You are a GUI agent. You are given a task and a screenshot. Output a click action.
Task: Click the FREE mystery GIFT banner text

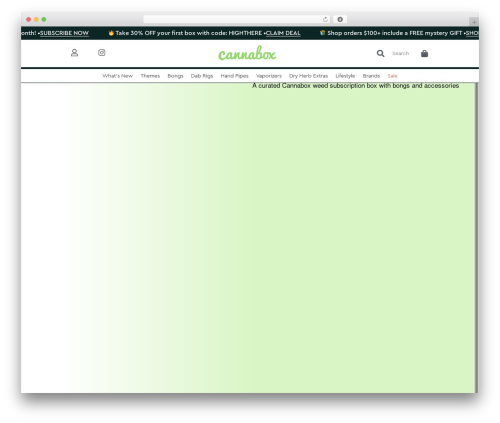tap(395, 33)
